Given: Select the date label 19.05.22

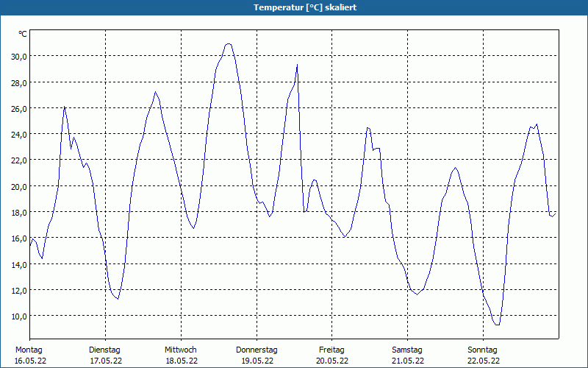Looking at the screenshot, I should point(257,361).
